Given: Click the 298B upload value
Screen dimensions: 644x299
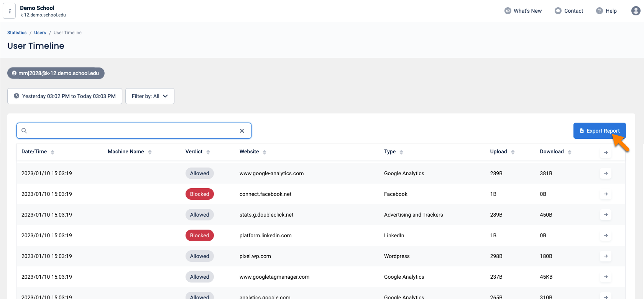Looking at the screenshot, I should click(x=496, y=256).
